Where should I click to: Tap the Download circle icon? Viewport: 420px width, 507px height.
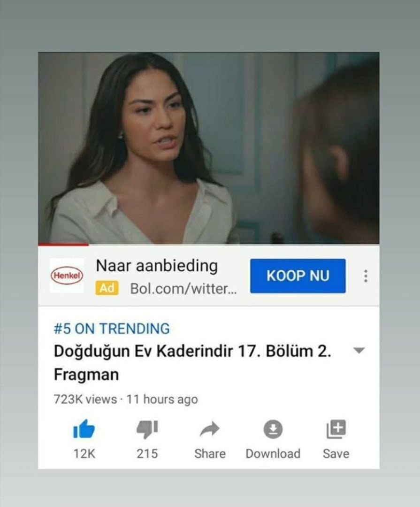tap(273, 429)
